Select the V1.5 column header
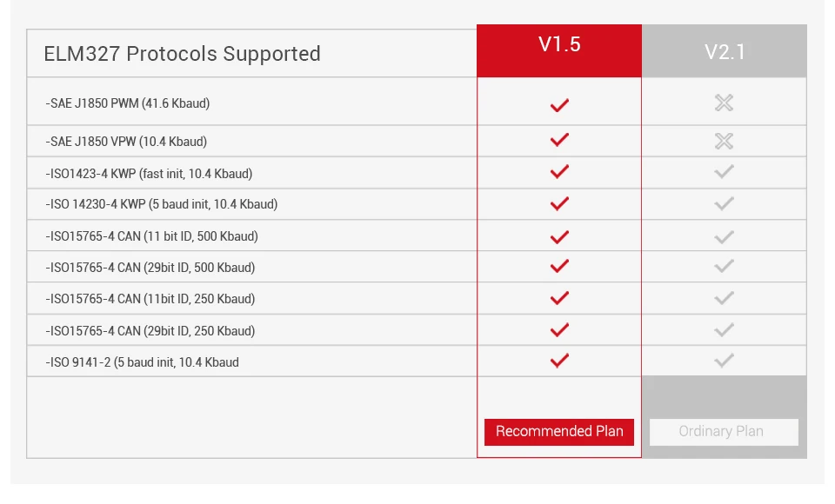 point(559,50)
